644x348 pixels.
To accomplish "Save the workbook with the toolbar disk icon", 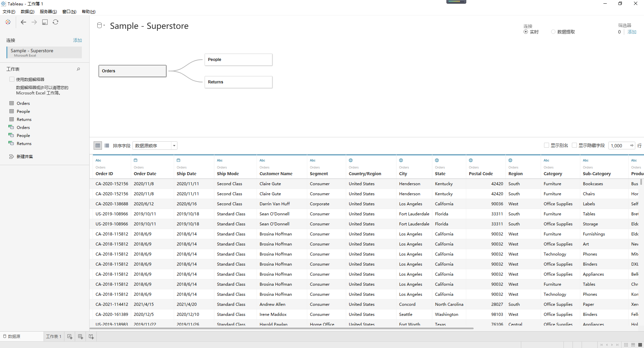I will tap(45, 22).
